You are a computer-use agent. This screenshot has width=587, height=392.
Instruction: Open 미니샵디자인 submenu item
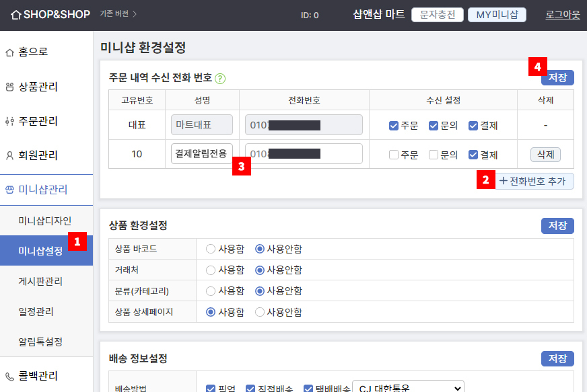coord(45,221)
